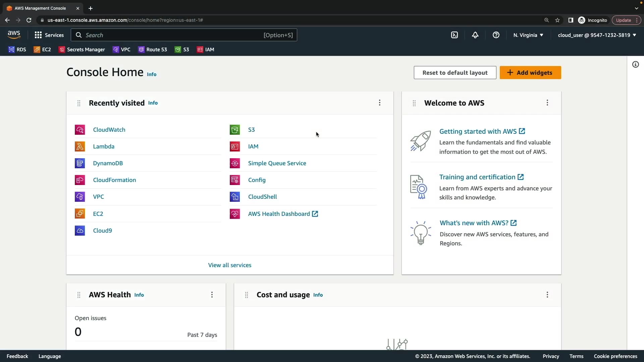Click View all services link

point(230,265)
